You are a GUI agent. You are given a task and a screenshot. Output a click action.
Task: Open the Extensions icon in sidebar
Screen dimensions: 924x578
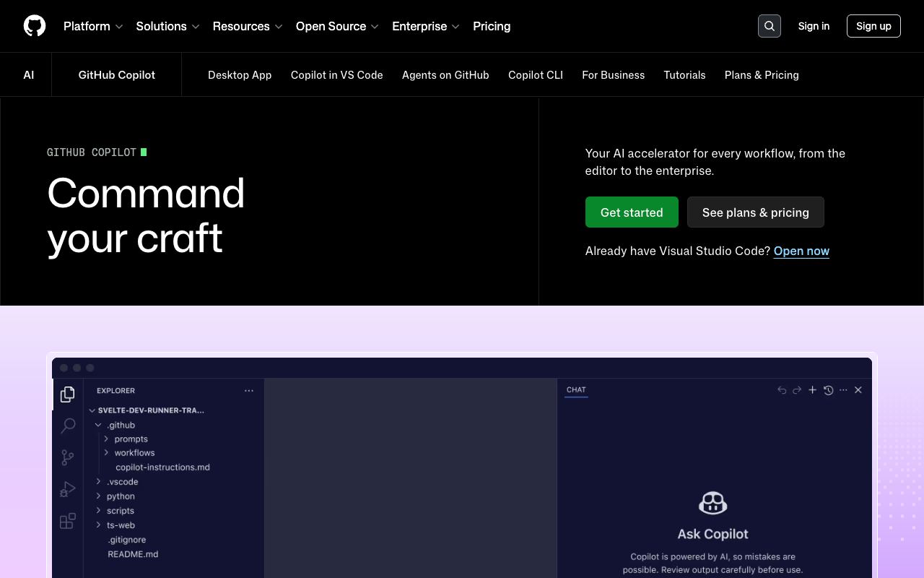pyautogui.click(x=68, y=521)
